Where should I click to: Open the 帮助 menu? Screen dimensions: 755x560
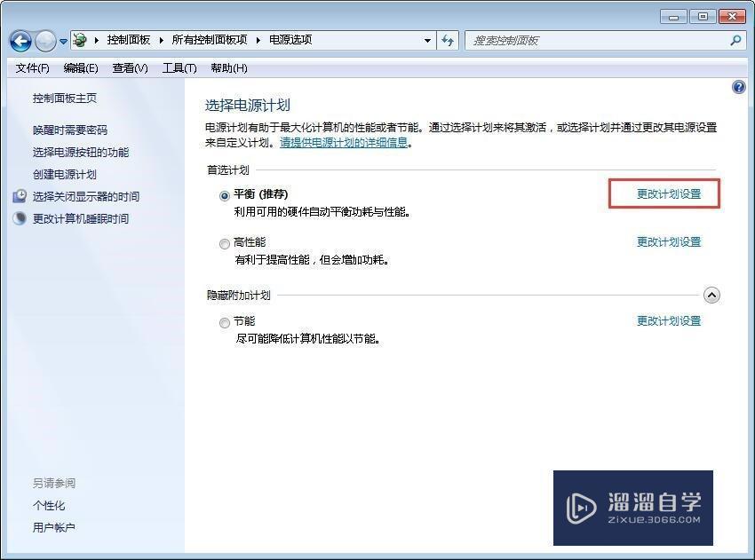tap(227, 68)
